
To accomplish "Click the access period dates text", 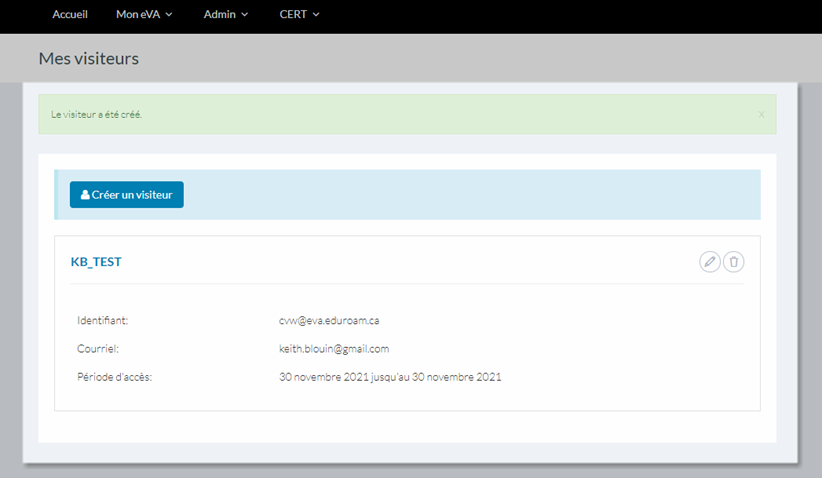I will click(x=390, y=377).
